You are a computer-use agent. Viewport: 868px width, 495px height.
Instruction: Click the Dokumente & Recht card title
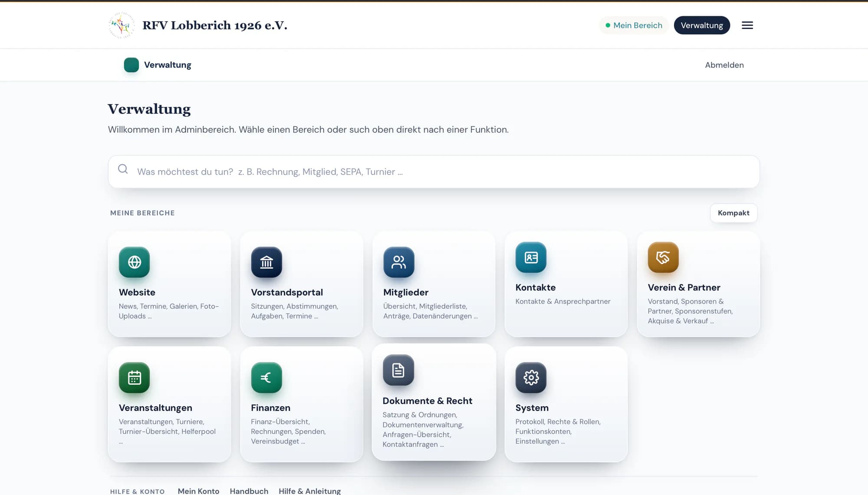427,401
